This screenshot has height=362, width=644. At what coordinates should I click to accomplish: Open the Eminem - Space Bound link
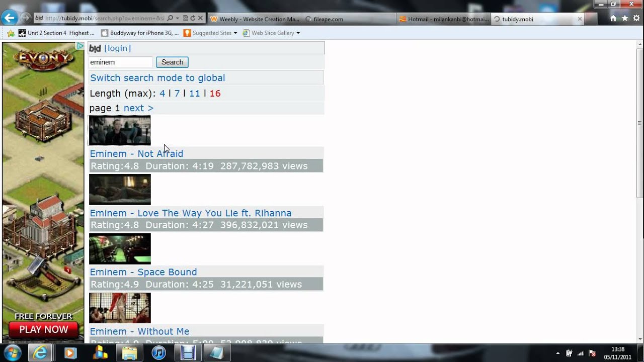pyautogui.click(x=143, y=272)
